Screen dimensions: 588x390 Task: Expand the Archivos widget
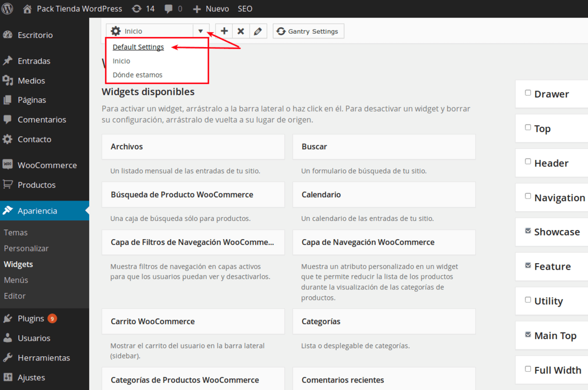coord(193,147)
